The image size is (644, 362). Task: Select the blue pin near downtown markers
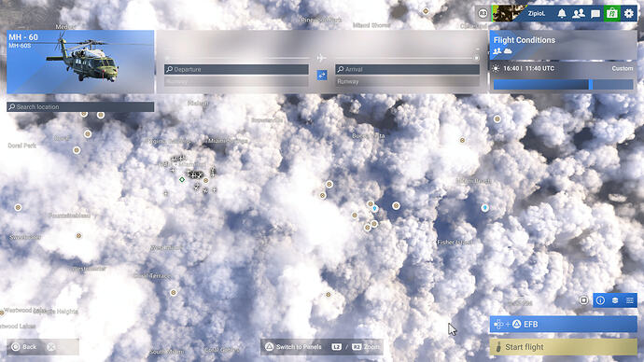375,208
